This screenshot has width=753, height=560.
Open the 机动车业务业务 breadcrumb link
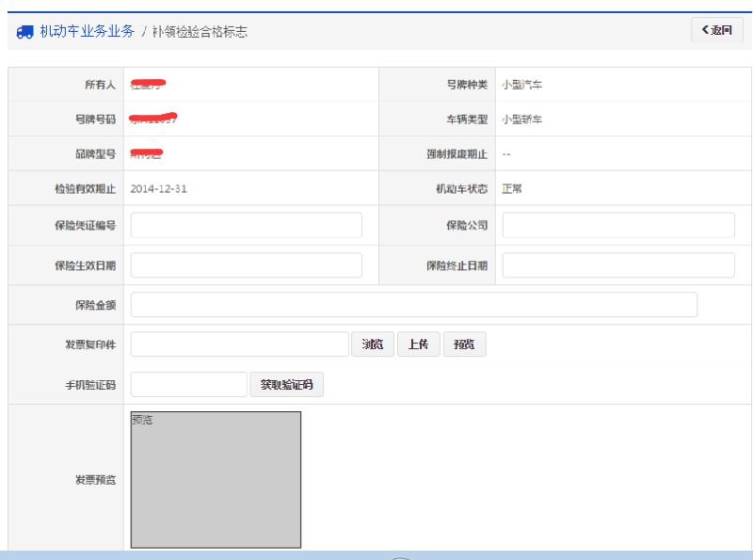click(x=87, y=31)
